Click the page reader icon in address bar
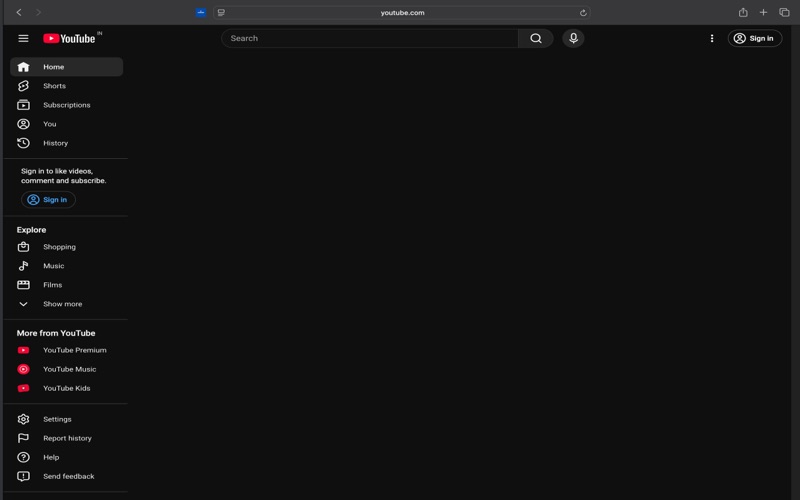Image resolution: width=800 pixels, height=500 pixels. pos(221,13)
